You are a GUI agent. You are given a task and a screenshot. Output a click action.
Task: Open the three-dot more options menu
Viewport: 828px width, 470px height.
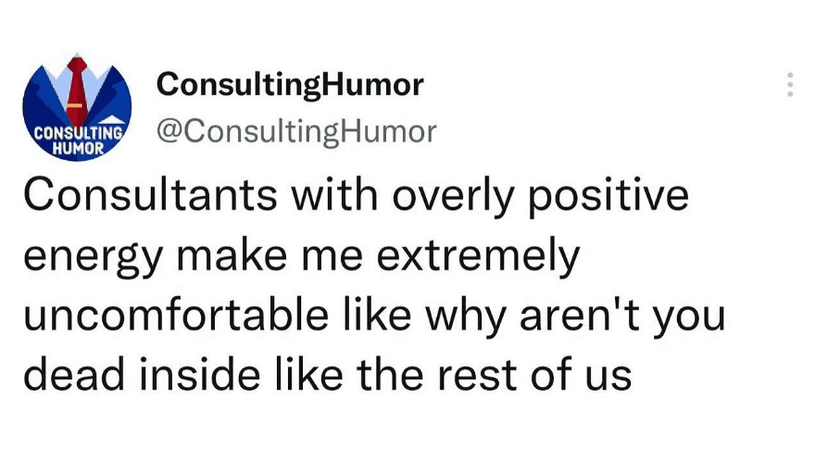790,85
